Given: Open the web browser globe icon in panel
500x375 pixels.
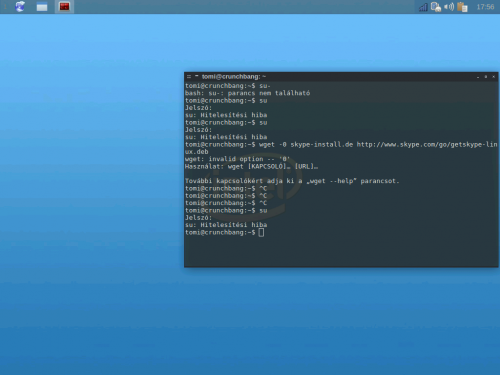Looking at the screenshot, I should pyautogui.click(x=20, y=7).
